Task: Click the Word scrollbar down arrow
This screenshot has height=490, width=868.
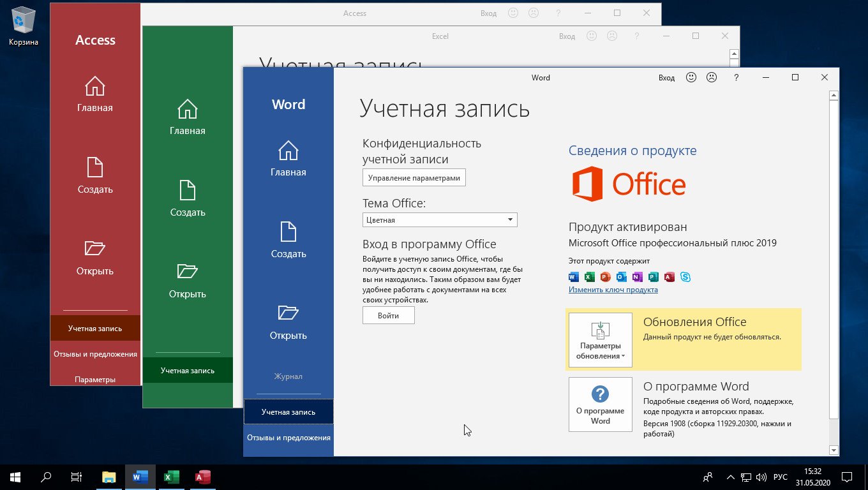Action: point(834,450)
